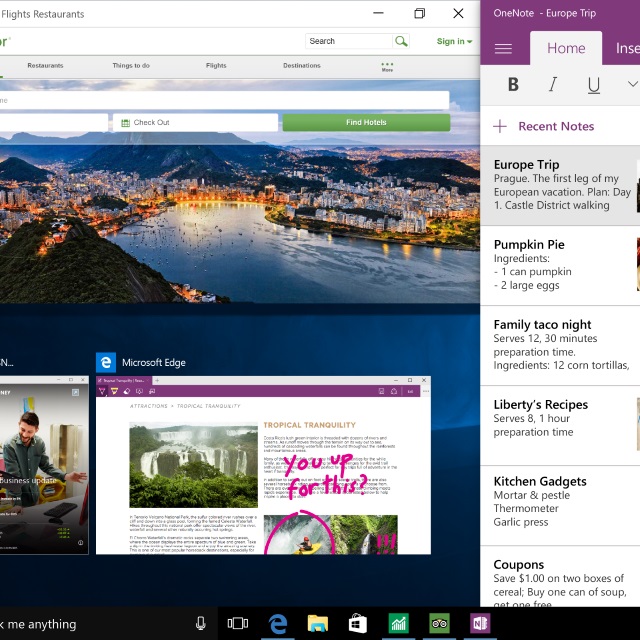Open the Windows Store from the taskbar
The image size is (640, 640).
pyautogui.click(x=358, y=623)
